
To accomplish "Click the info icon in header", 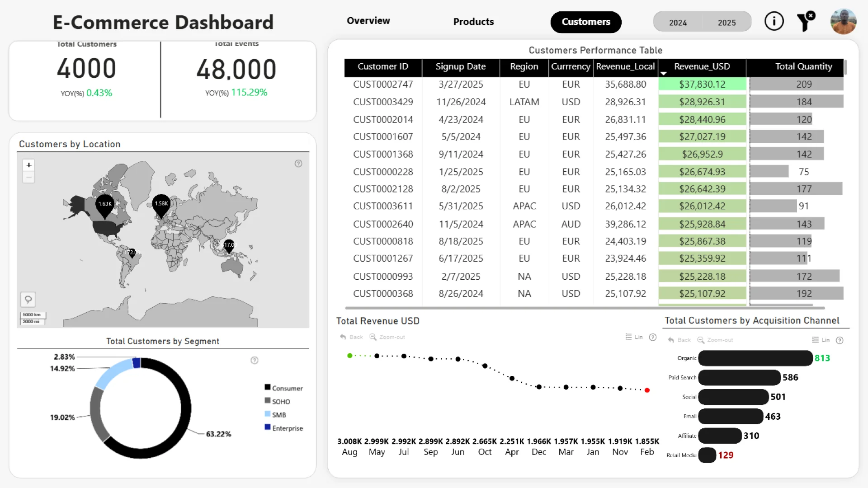I will point(774,21).
